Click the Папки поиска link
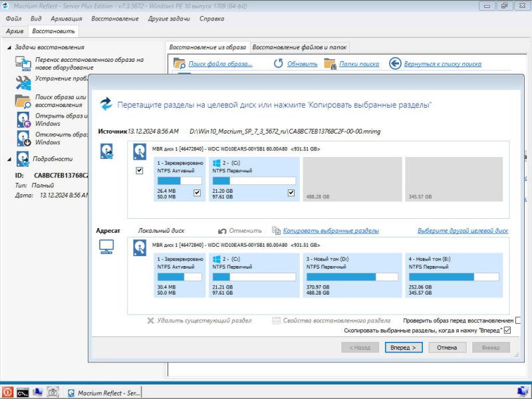Image resolution: width=532 pixels, height=399 pixels. [x=359, y=64]
